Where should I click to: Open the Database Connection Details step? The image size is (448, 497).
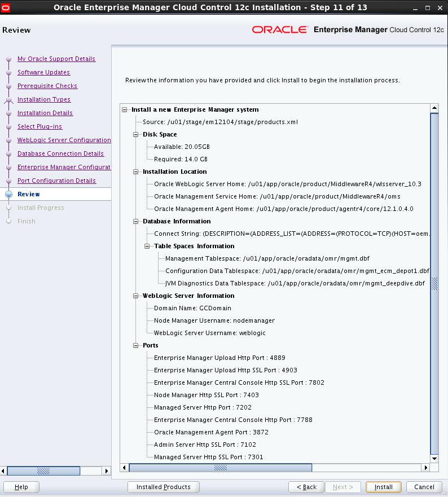coord(60,154)
